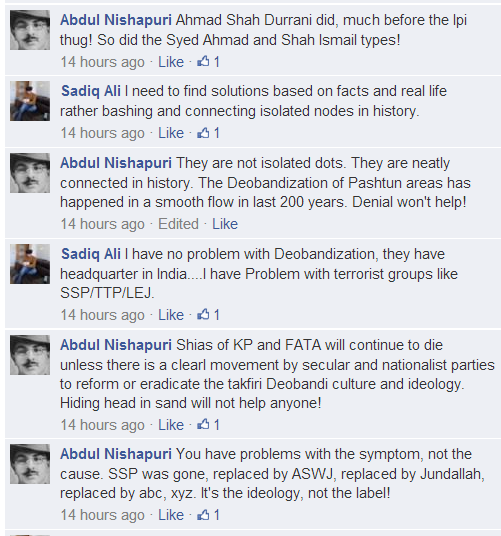Click Abdul Nishapuri avatar on last comment

30,464
